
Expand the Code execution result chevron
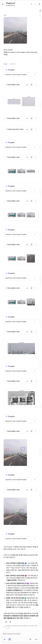36,129
